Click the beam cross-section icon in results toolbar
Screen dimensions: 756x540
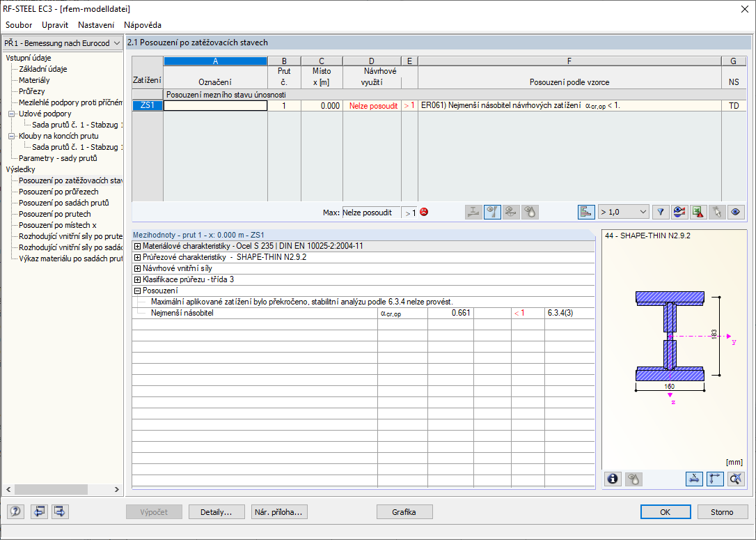point(473,213)
